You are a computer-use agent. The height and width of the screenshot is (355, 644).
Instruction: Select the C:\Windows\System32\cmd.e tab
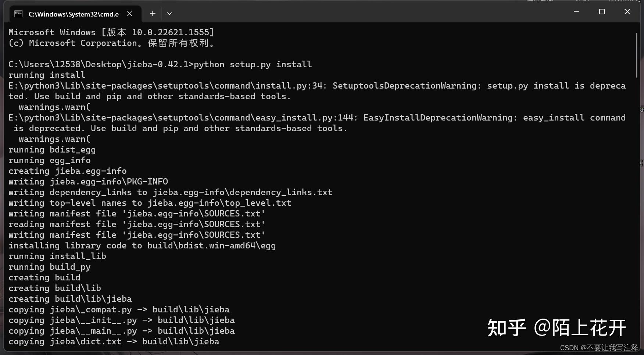pos(74,14)
